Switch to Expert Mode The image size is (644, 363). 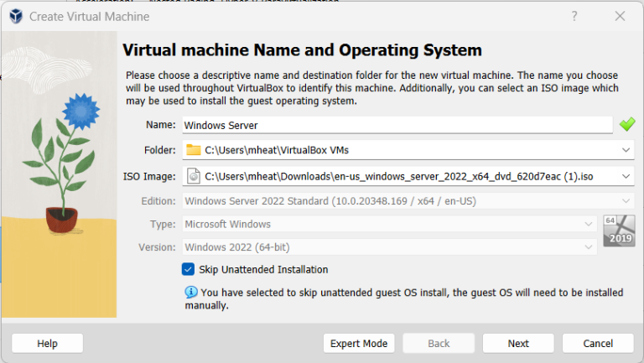pyautogui.click(x=359, y=343)
